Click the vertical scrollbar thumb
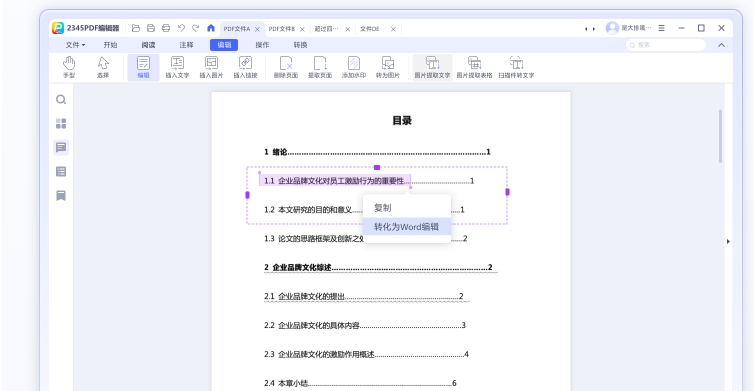This screenshot has width=754, height=391. pos(720,137)
